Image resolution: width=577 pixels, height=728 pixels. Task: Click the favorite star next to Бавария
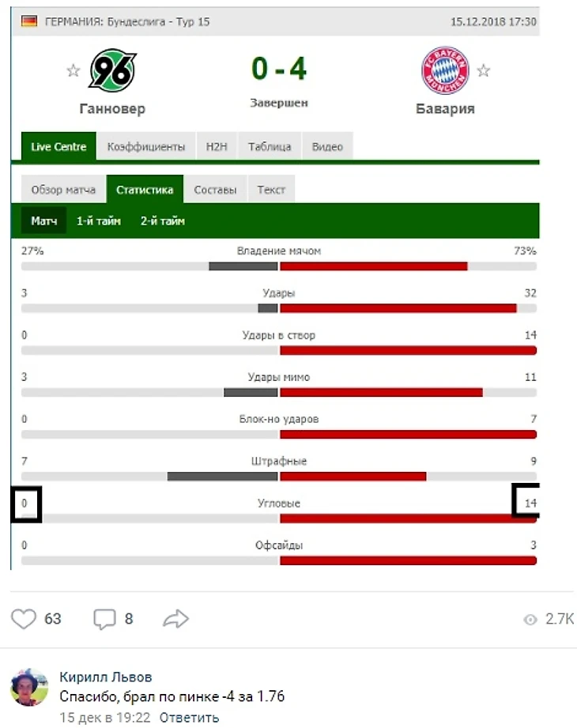pos(484,71)
